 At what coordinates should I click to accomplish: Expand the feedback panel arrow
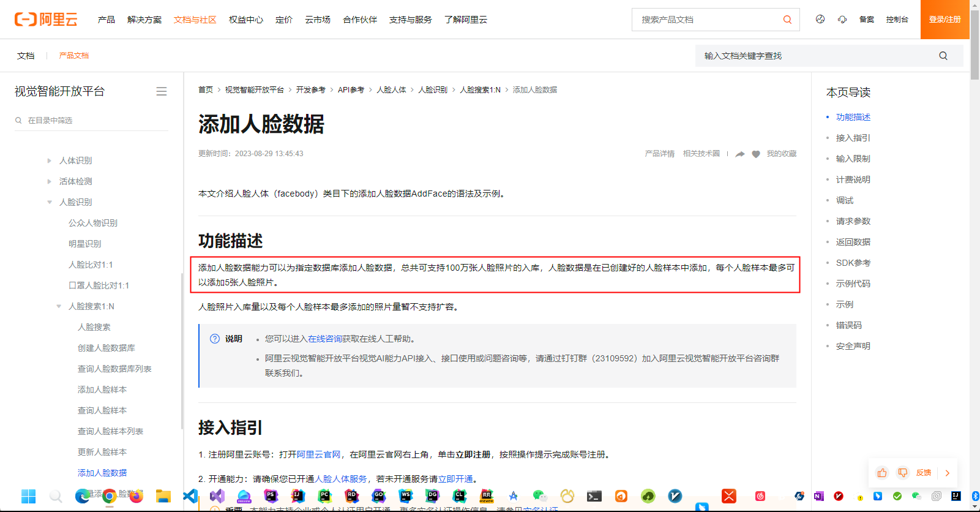tap(948, 473)
